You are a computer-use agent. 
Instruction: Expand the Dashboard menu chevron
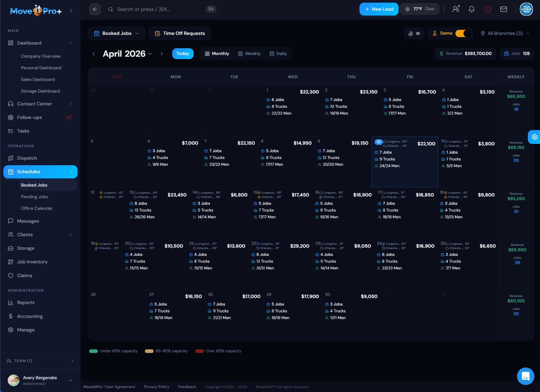pos(71,43)
